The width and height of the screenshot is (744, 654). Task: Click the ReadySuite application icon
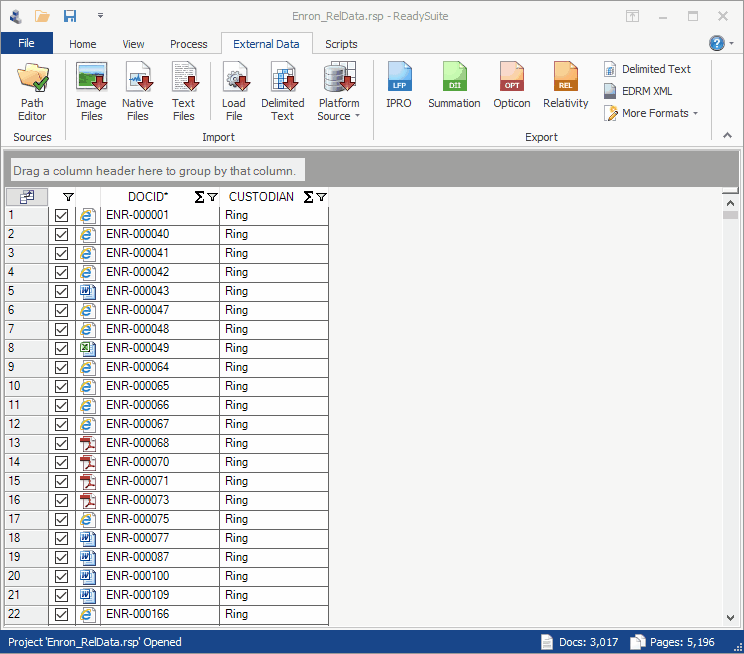point(16,17)
